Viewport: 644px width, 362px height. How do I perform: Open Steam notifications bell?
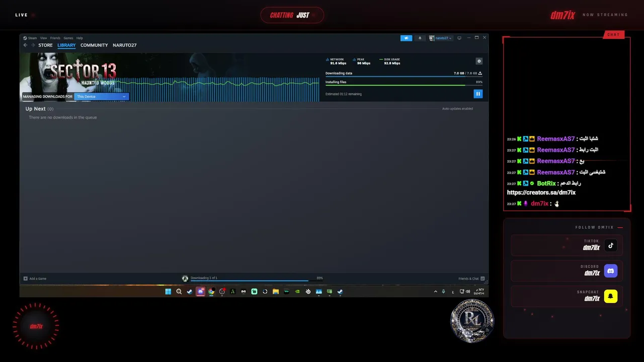(420, 38)
